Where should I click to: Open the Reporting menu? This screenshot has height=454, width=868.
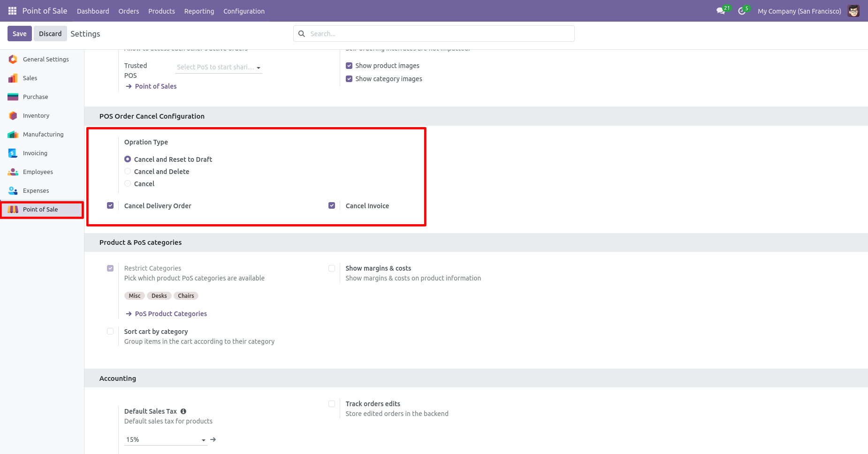point(199,11)
